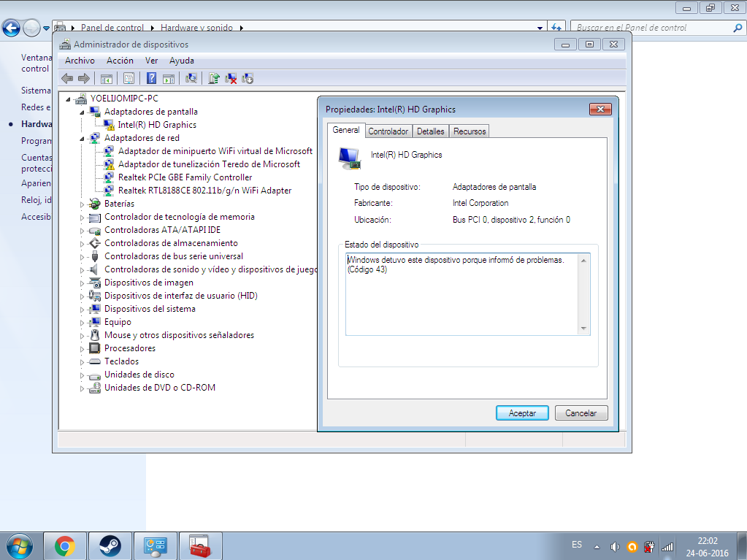Click the Disable device down-arrow icon
The width and height of the screenshot is (747, 560).
coord(248,79)
